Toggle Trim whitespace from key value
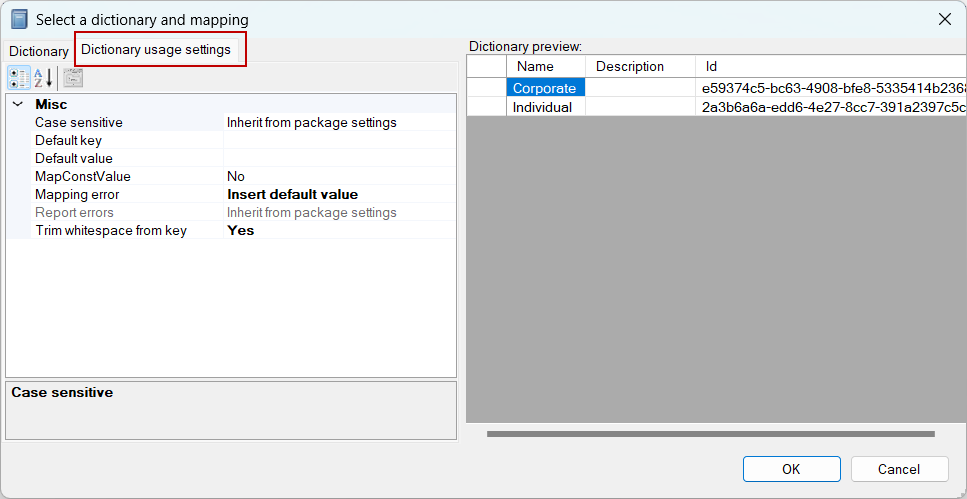Screen dimensions: 967x499 (340, 230)
